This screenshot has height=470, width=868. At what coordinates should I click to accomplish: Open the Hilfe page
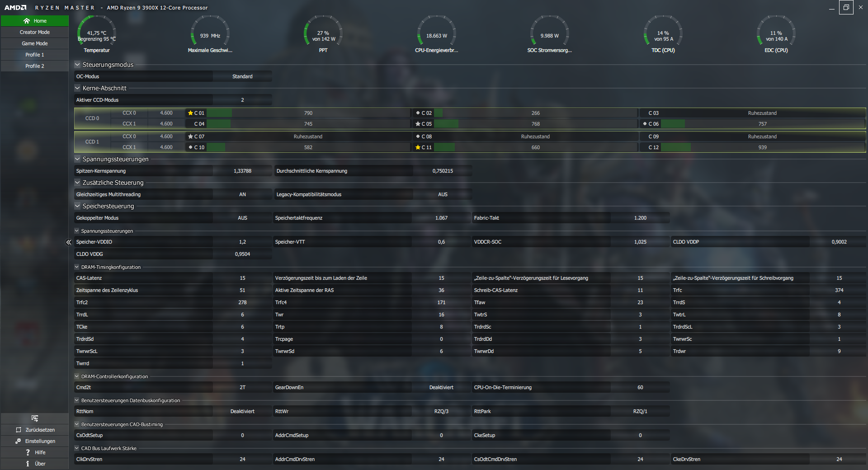pos(35,452)
